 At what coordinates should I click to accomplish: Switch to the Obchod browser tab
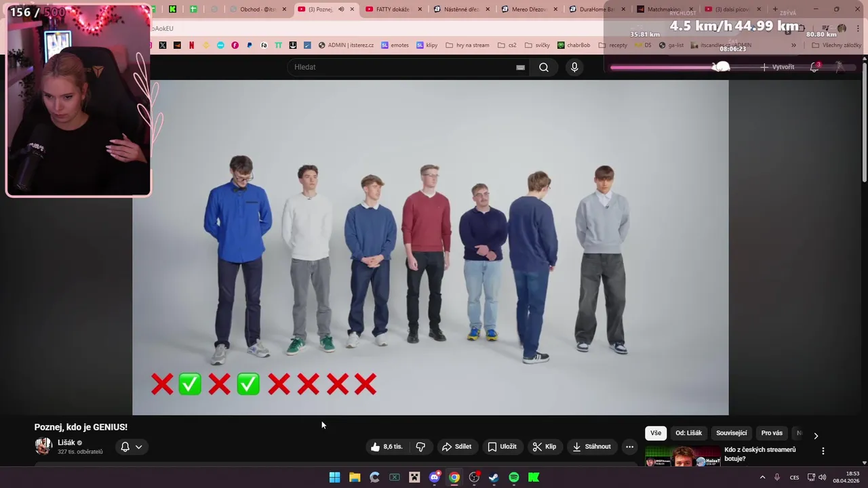tap(258, 9)
